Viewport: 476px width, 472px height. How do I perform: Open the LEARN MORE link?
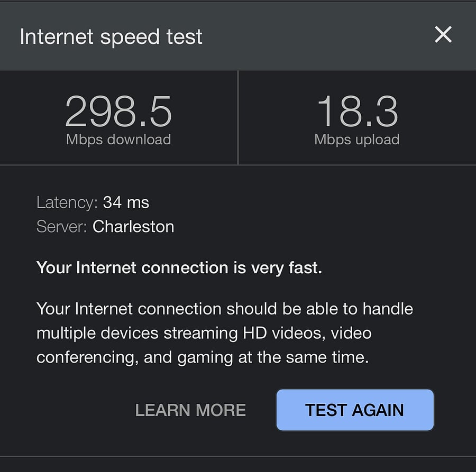[x=190, y=410]
